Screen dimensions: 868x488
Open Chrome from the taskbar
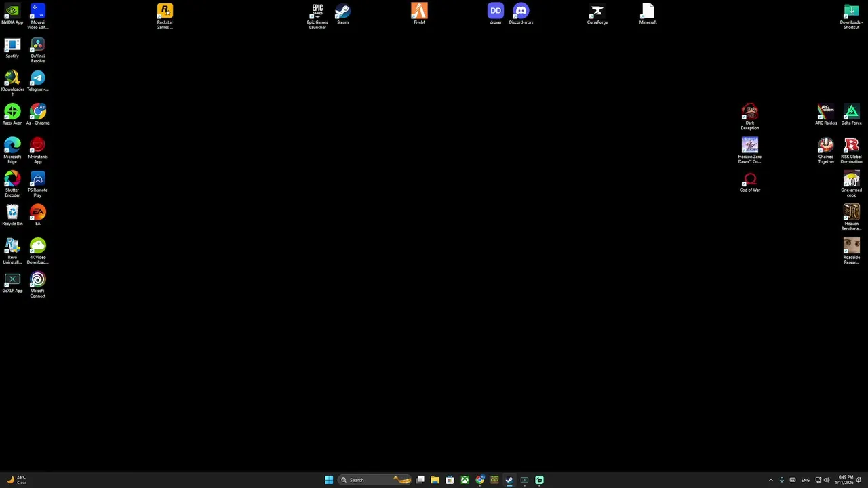coord(479,480)
